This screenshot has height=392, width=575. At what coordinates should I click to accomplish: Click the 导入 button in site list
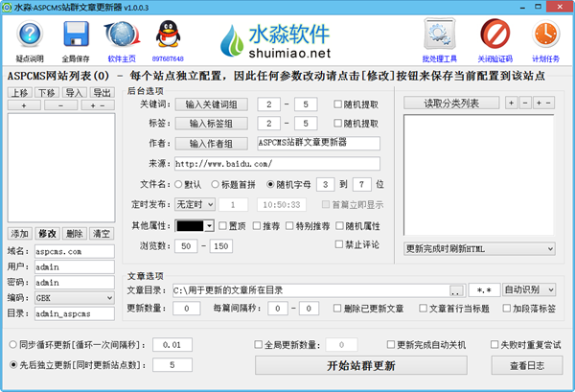pyautogui.click(x=74, y=93)
